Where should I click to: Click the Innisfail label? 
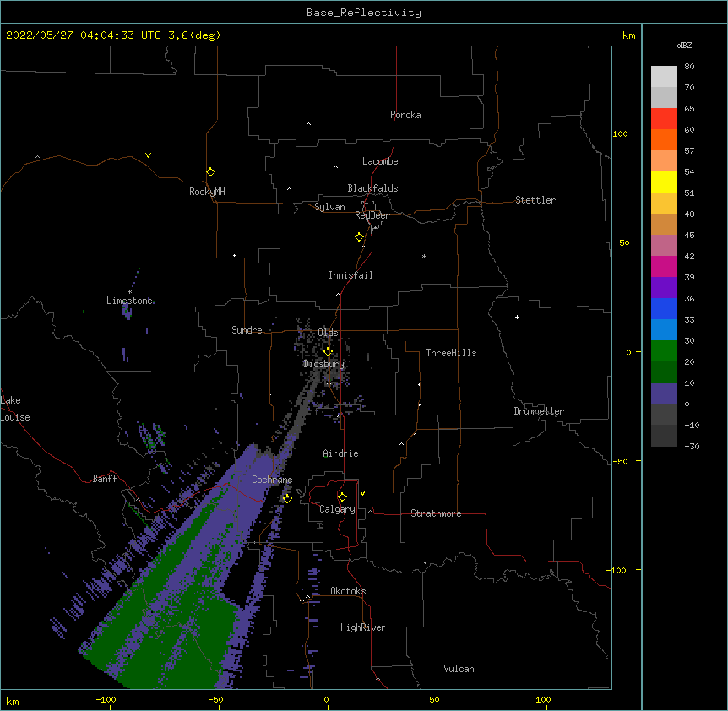pyautogui.click(x=350, y=275)
